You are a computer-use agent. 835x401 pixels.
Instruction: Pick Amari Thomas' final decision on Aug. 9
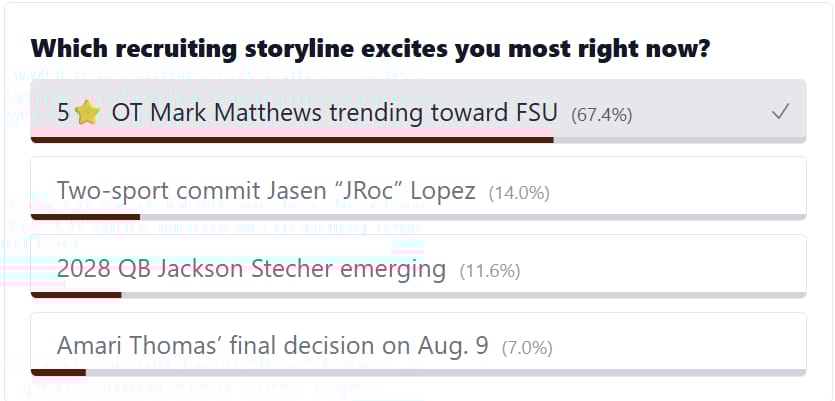[x=419, y=344]
